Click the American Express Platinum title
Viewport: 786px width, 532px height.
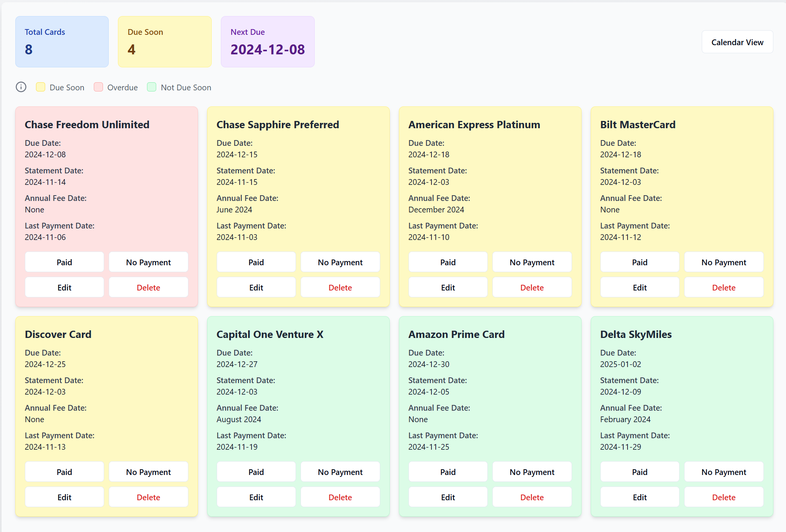coord(474,125)
